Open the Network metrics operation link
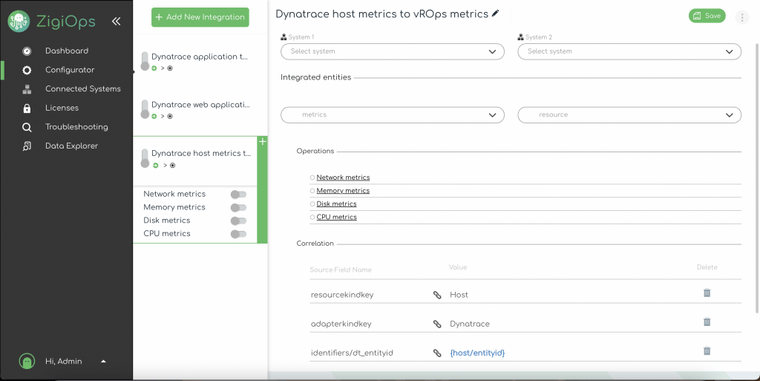The width and height of the screenshot is (760, 381). [x=343, y=177]
